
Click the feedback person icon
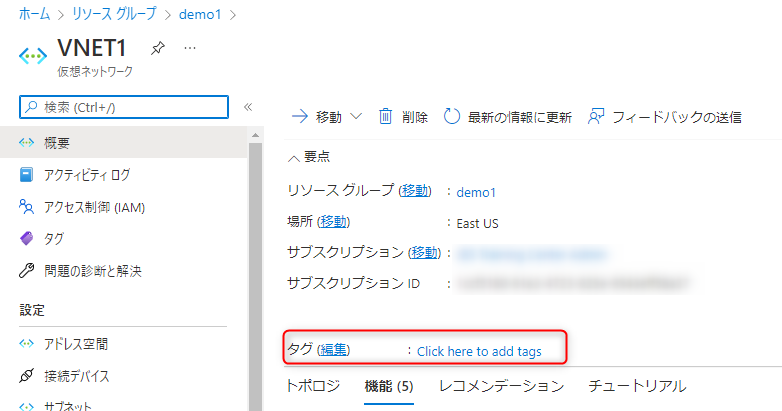(x=596, y=116)
